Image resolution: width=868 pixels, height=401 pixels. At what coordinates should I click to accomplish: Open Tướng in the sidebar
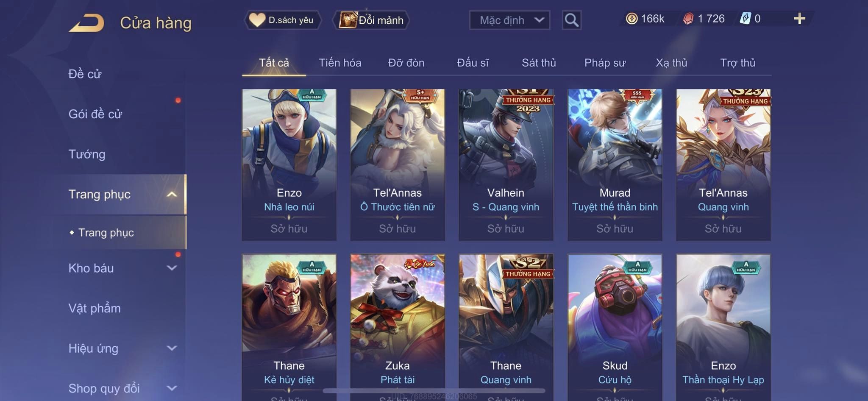point(87,154)
